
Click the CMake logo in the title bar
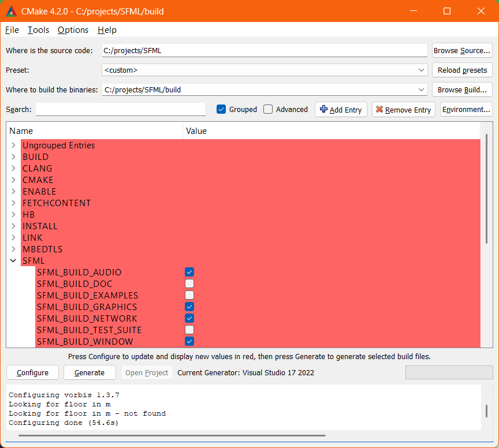11,11
